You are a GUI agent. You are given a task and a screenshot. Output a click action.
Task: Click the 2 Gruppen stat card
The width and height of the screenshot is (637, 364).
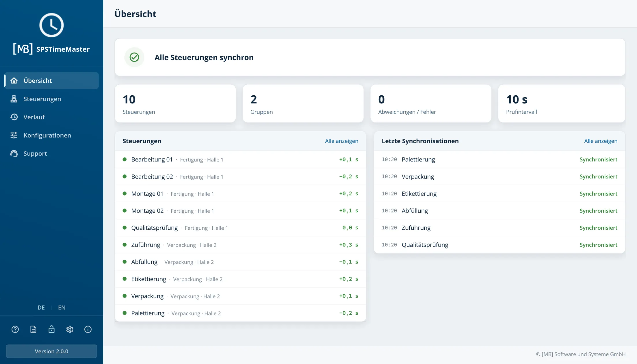point(303,103)
